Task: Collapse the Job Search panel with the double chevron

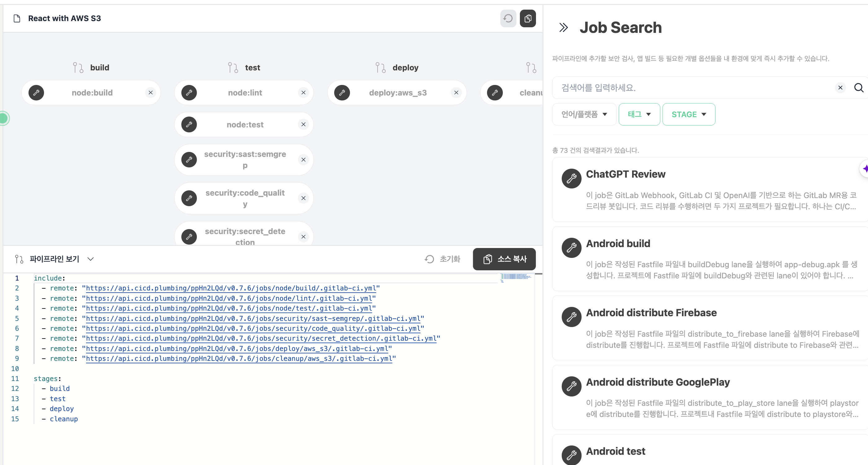Action: (563, 27)
